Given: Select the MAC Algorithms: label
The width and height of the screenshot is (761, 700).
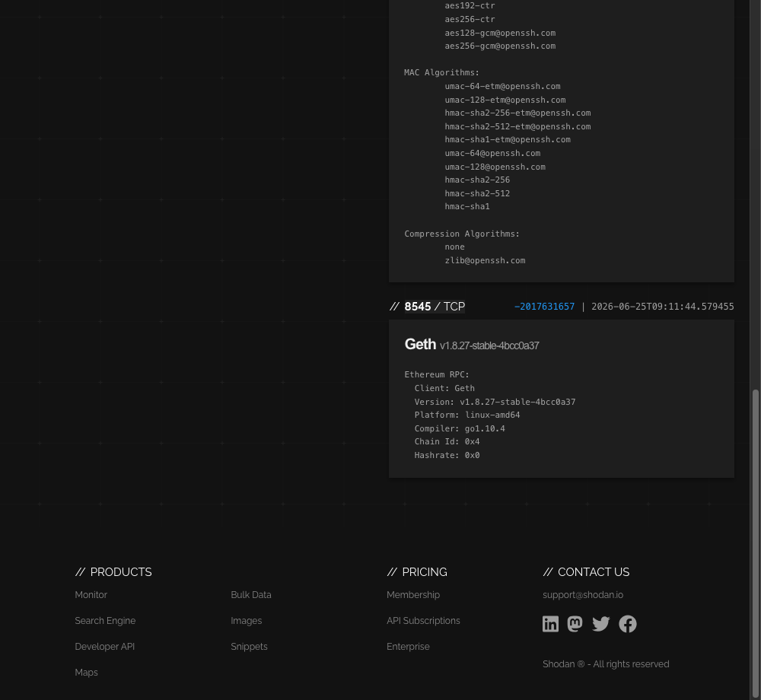Looking at the screenshot, I should 441,72.
